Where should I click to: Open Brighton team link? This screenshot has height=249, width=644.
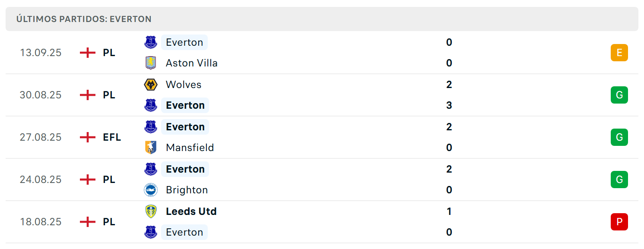[187, 190]
